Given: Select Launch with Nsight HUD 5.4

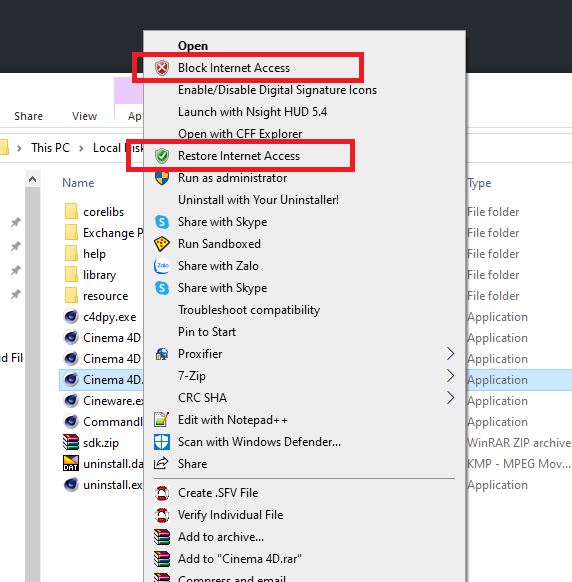Looking at the screenshot, I should coord(252,112).
